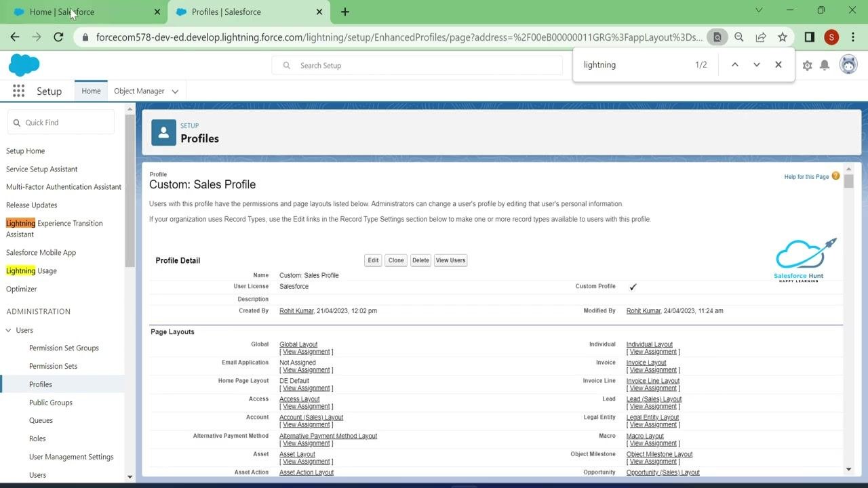This screenshot has width=868, height=488.
Task: Click the View Users button
Action: point(450,260)
